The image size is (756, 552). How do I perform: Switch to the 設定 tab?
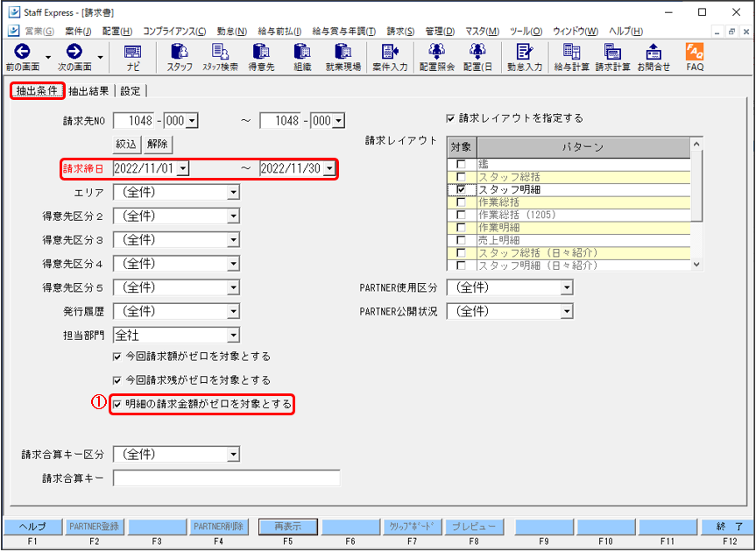131,92
